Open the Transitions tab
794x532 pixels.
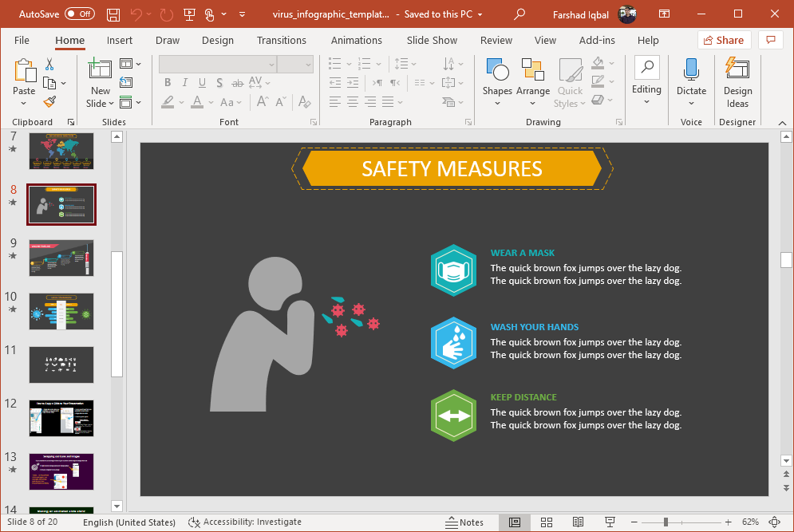coord(281,41)
